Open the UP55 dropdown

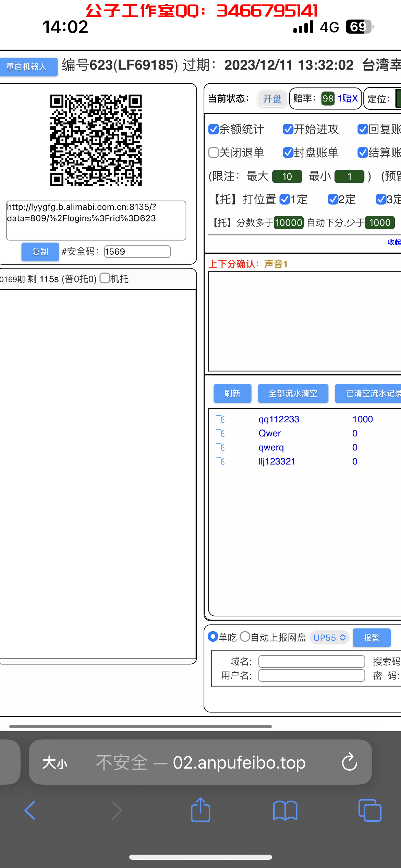[329, 638]
